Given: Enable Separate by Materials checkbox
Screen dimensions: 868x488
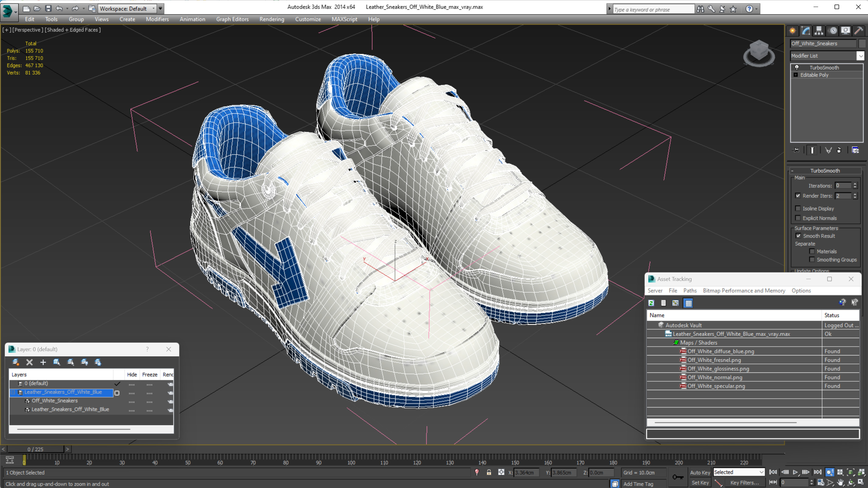Looking at the screenshot, I should 812,251.
